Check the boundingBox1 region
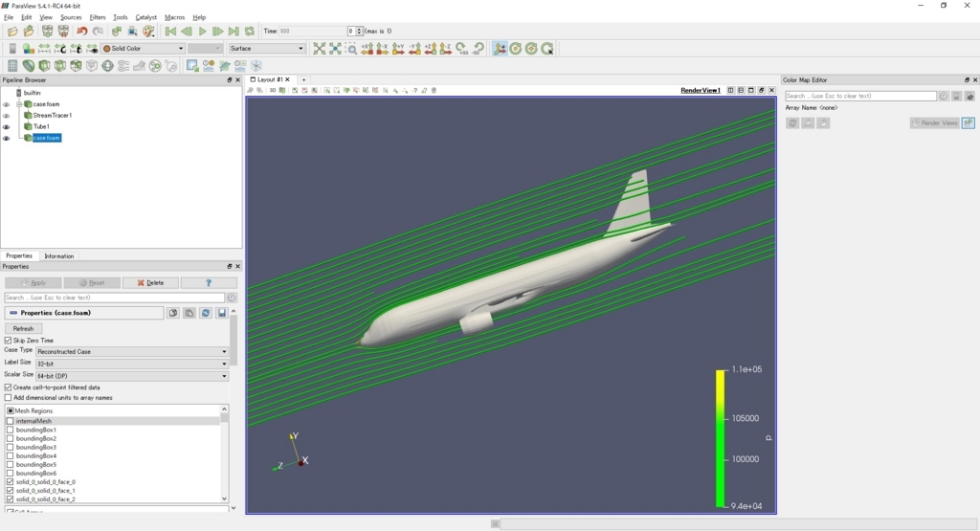Viewport: 980px width, 531px height. point(10,430)
